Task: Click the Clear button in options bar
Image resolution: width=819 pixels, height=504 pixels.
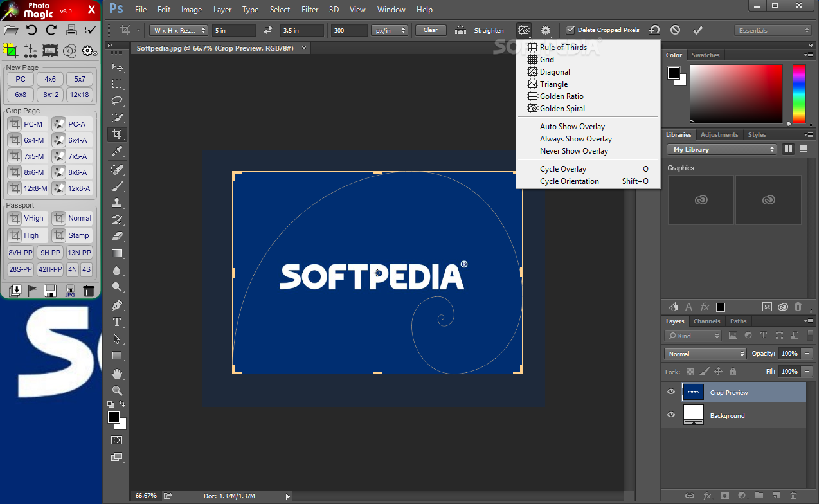Action: point(431,30)
